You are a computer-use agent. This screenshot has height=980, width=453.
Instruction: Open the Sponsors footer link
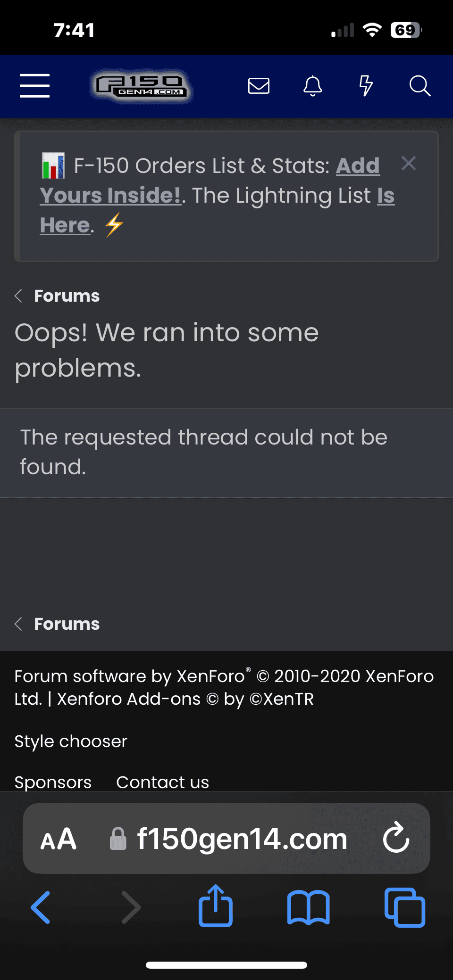[x=53, y=782]
